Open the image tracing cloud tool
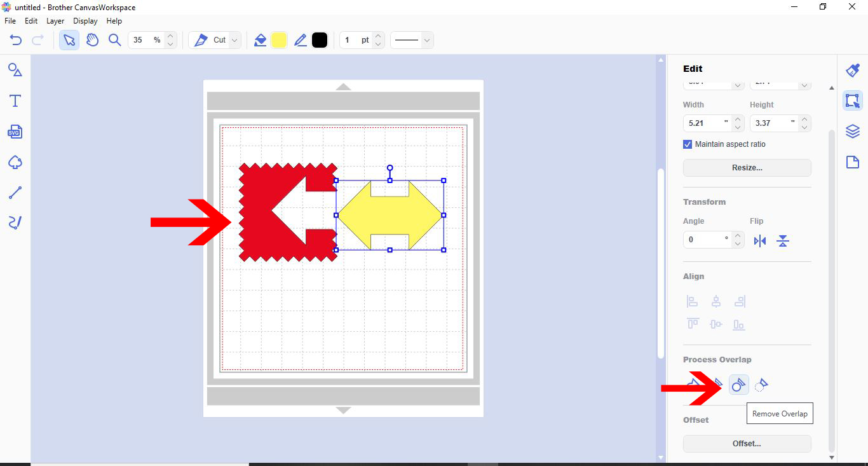The image size is (868, 466). [15, 162]
